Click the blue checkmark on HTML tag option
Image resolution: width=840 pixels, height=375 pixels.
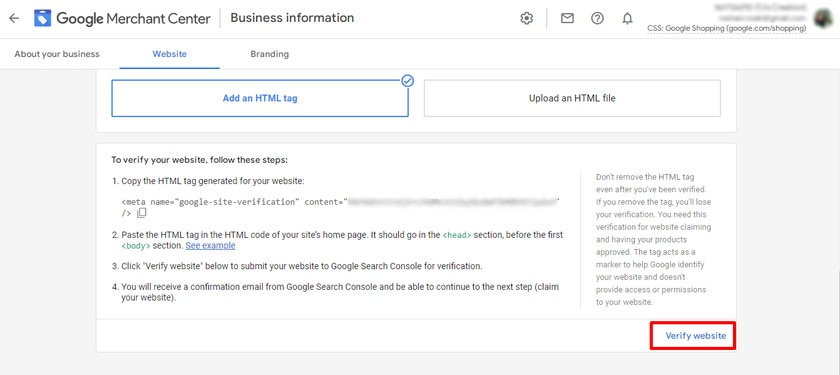point(408,81)
